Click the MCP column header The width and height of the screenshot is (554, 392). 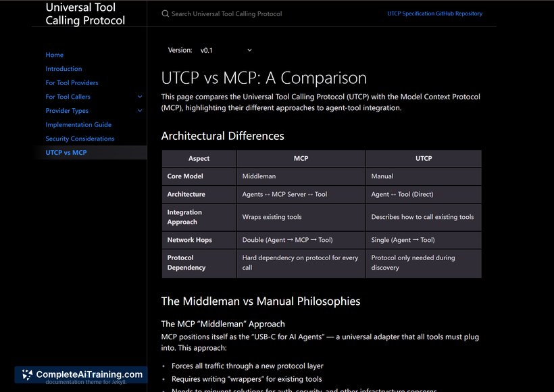(301, 158)
